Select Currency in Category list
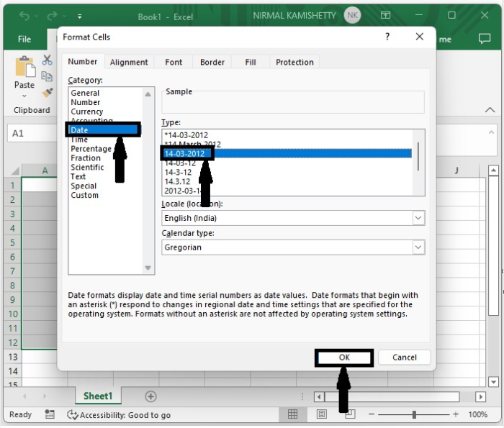The height and width of the screenshot is (428, 504). [x=87, y=111]
